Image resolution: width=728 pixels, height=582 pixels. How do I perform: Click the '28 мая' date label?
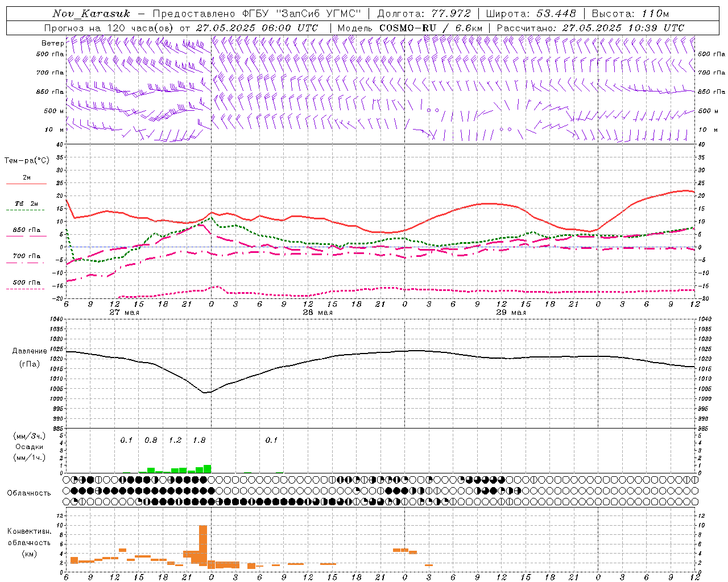pyautogui.click(x=317, y=313)
